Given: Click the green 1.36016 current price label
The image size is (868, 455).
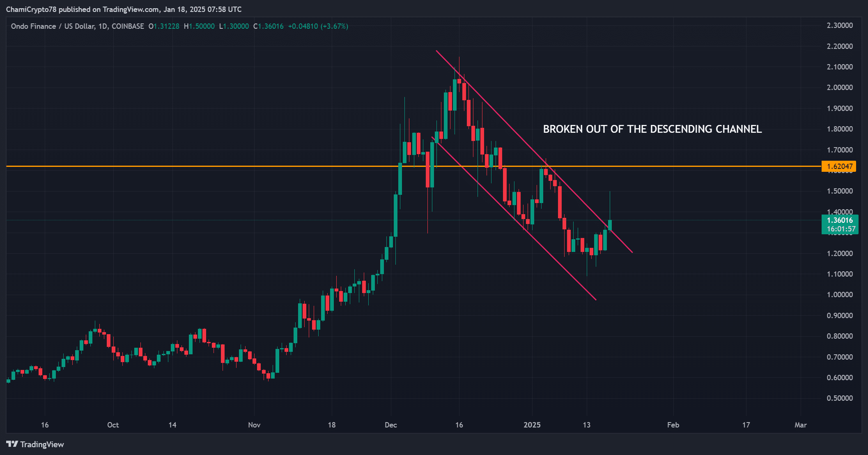Looking at the screenshot, I should [840, 220].
